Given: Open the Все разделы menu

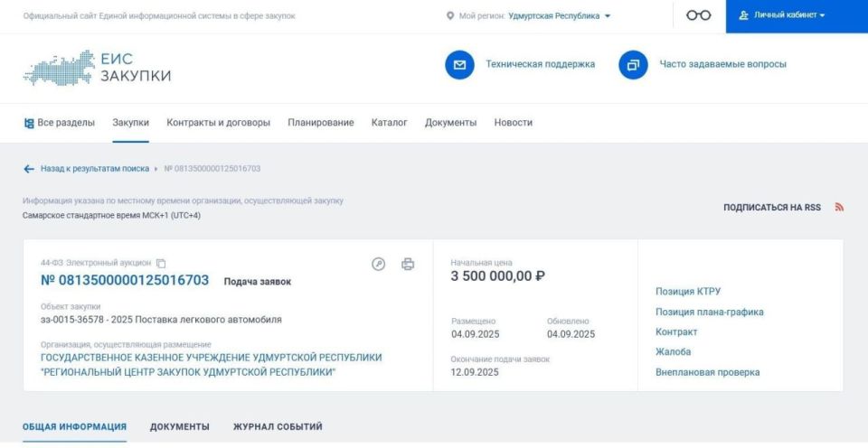Looking at the screenshot, I should tap(59, 123).
